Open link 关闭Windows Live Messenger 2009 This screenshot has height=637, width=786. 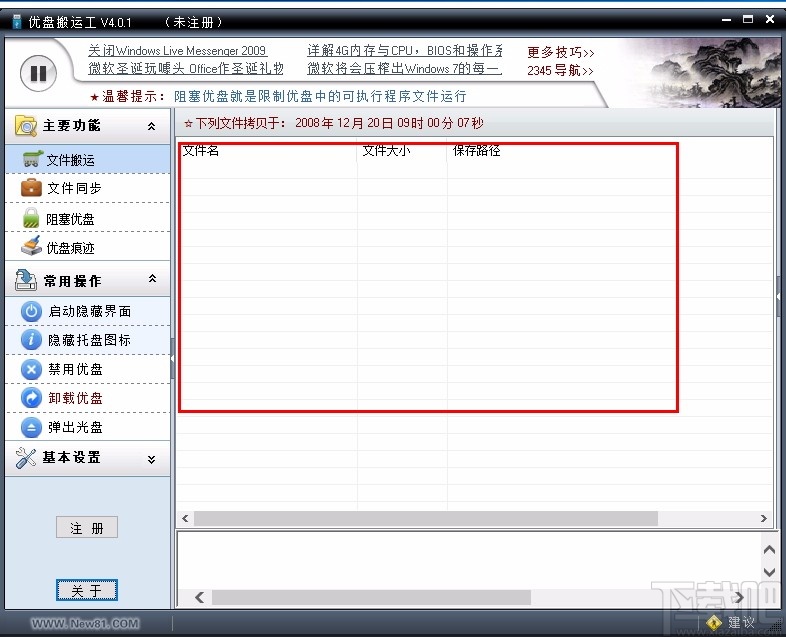(x=177, y=51)
